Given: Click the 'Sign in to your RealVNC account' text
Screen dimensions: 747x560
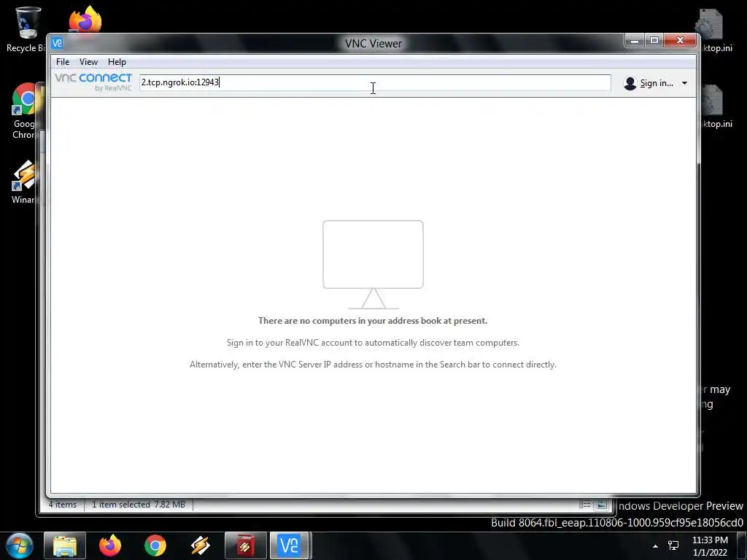Looking at the screenshot, I should (373, 343).
